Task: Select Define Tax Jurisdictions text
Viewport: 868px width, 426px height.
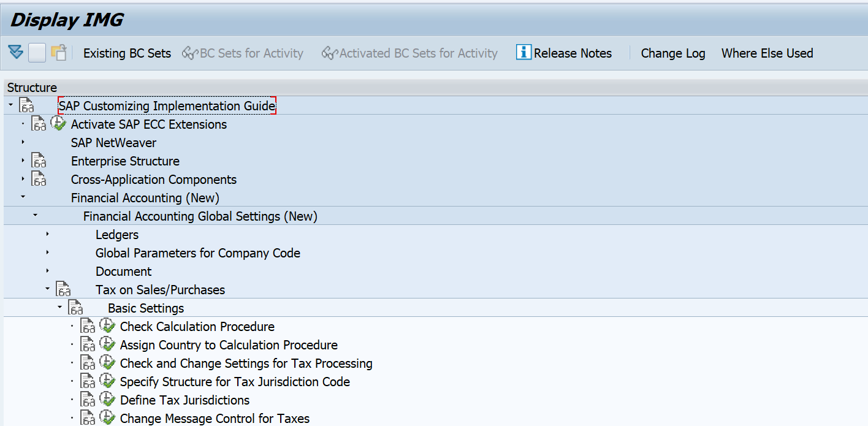Action: coord(185,400)
